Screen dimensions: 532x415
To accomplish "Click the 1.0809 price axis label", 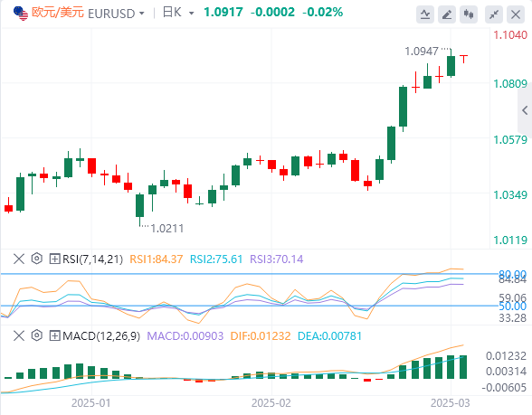I will pyautogui.click(x=510, y=84).
